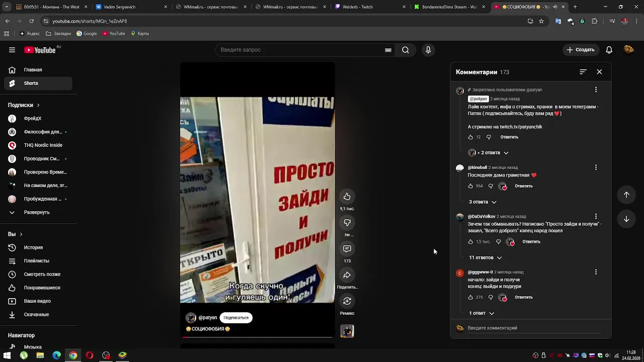Dislike the pinned @patyan comment
This screenshot has width=644, height=362.
(x=489, y=137)
